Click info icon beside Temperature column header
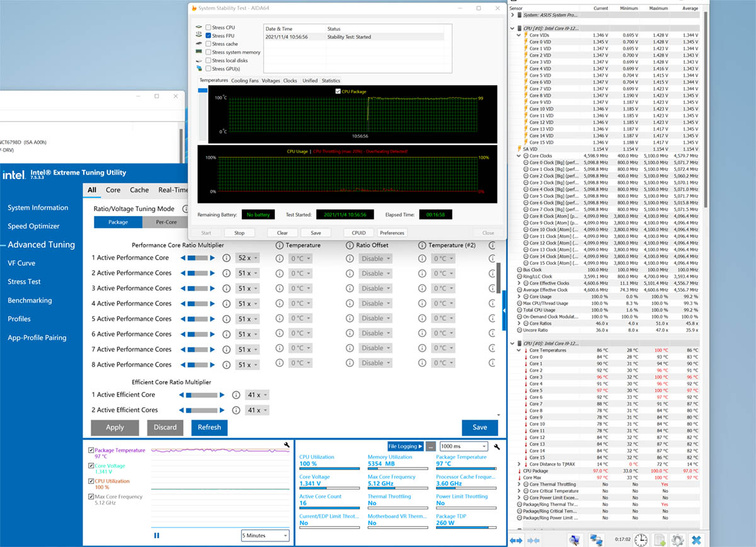The width and height of the screenshot is (756, 547). [x=280, y=245]
